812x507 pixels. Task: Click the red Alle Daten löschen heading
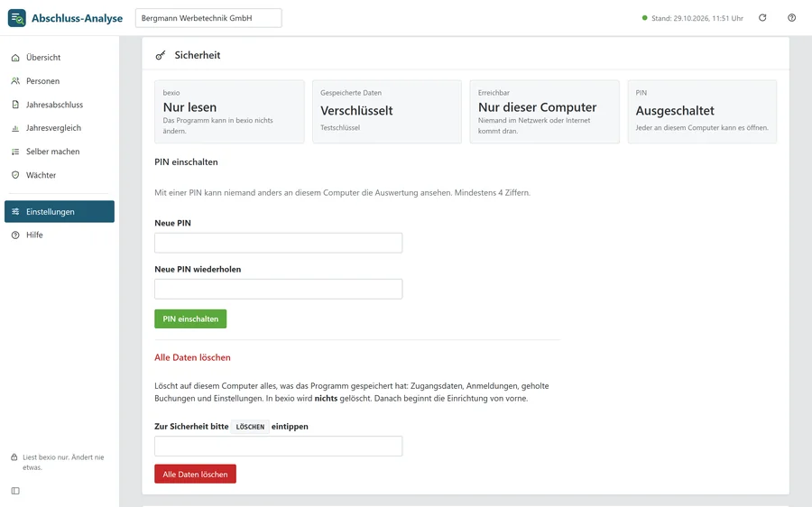pyautogui.click(x=192, y=357)
